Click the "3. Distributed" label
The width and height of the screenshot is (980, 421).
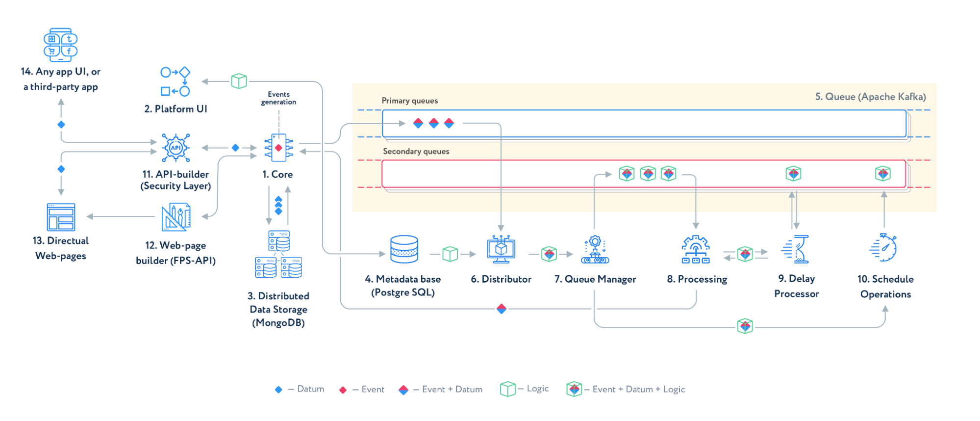point(278,296)
